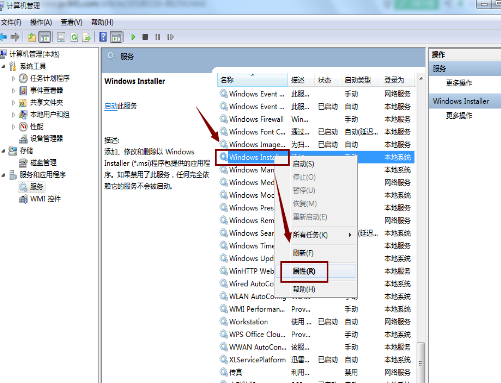
Task: Click the 共享文件夹 folder icon in tree
Action: pyautogui.click(x=23, y=102)
